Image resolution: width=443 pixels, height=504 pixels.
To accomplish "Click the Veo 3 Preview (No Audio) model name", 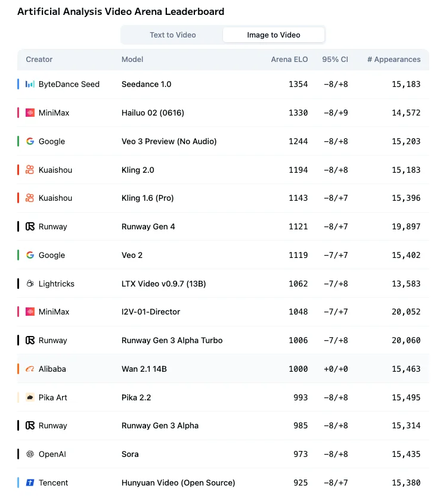I will (169, 141).
